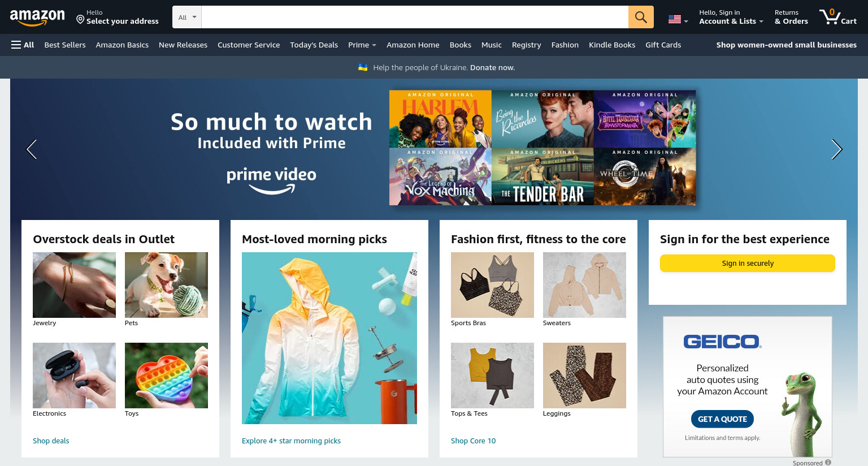This screenshot has width=868, height=466.
Task: Click inside the search input field
Action: pyautogui.click(x=415, y=17)
